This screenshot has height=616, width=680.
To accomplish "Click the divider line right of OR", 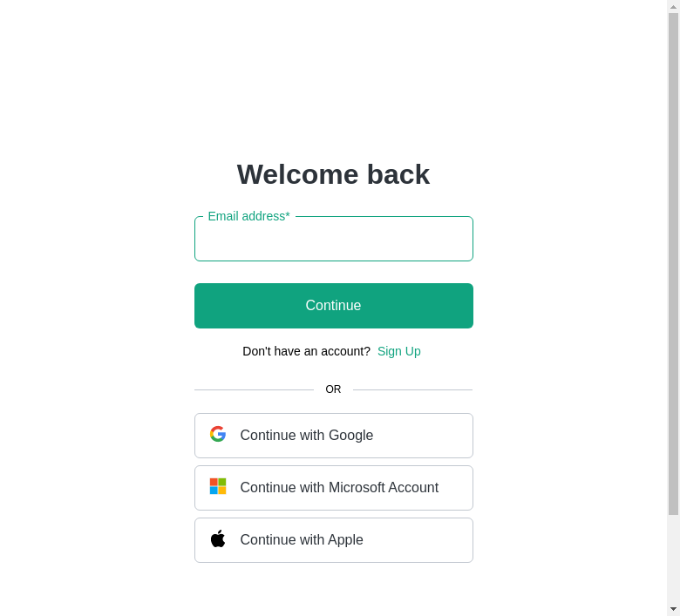I will [x=413, y=389].
